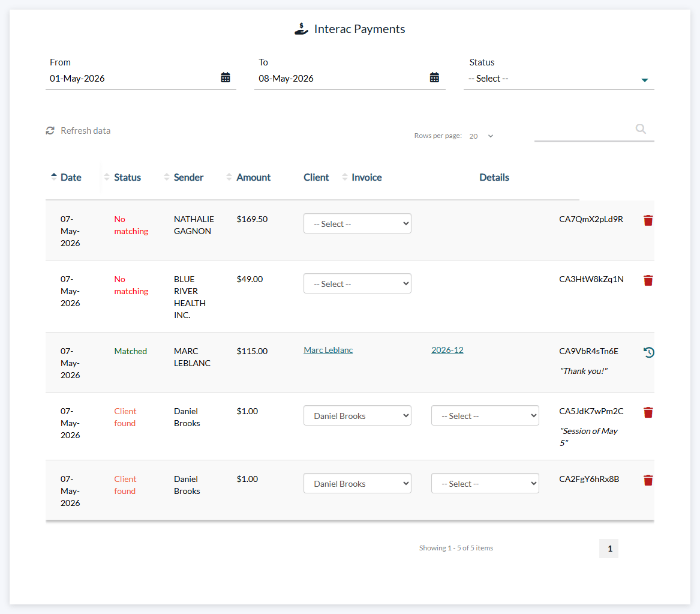Open invoice select for CA2FgY6hRx8B row
This screenshot has height=614, width=700.
(485, 483)
